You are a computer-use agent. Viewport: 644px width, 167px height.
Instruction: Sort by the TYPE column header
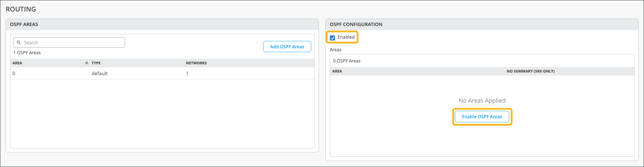pos(96,63)
